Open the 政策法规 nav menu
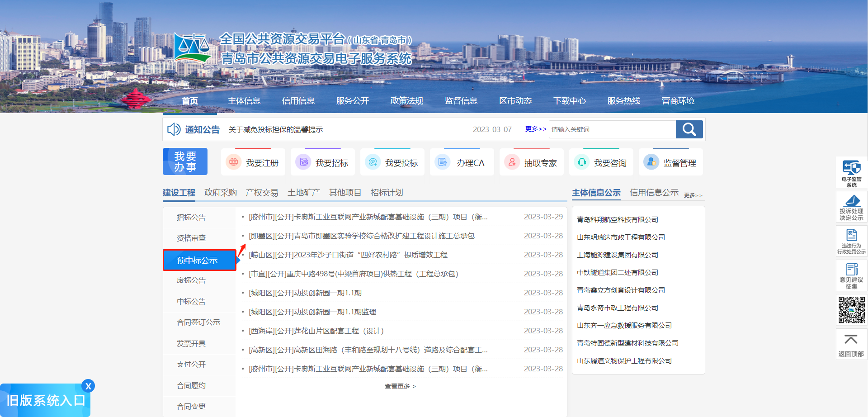Viewport: 868px width, 417px height. pos(407,101)
